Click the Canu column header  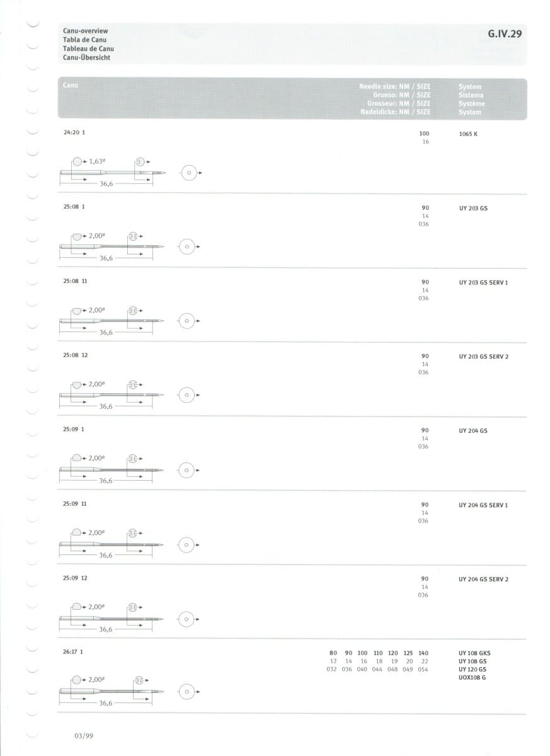(71, 85)
